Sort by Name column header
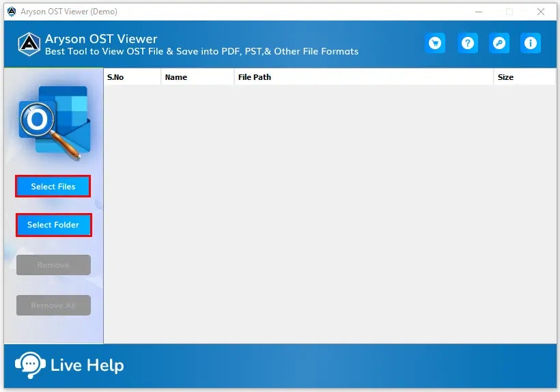The height and width of the screenshot is (392, 560). [x=197, y=77]
